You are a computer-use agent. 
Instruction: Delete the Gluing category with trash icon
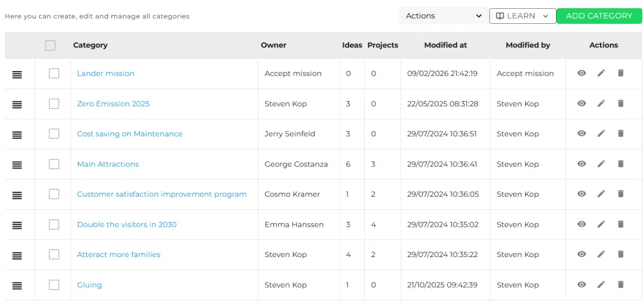click(x=621, y=285)
